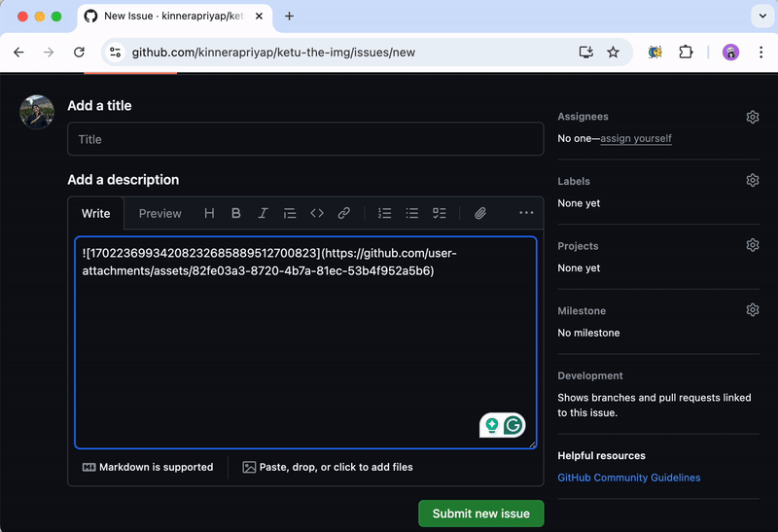Click inside the description text area

tap(305, 342)
